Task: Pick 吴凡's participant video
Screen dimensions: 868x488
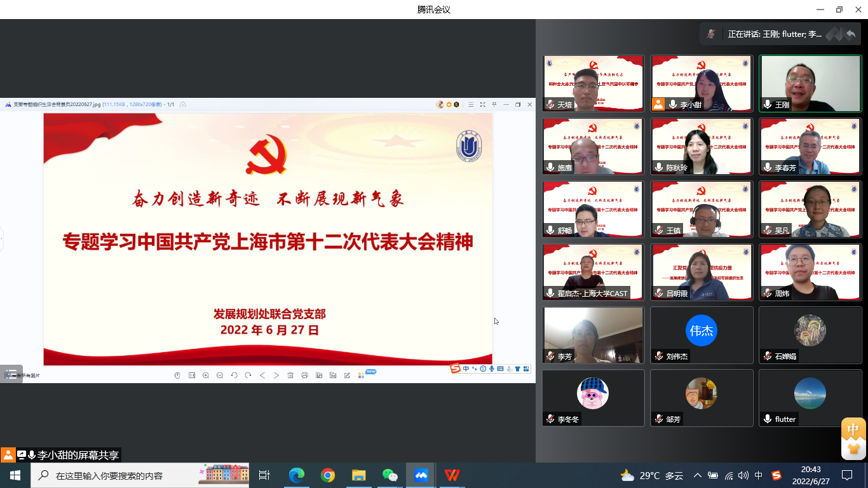Action: [810, 209]
